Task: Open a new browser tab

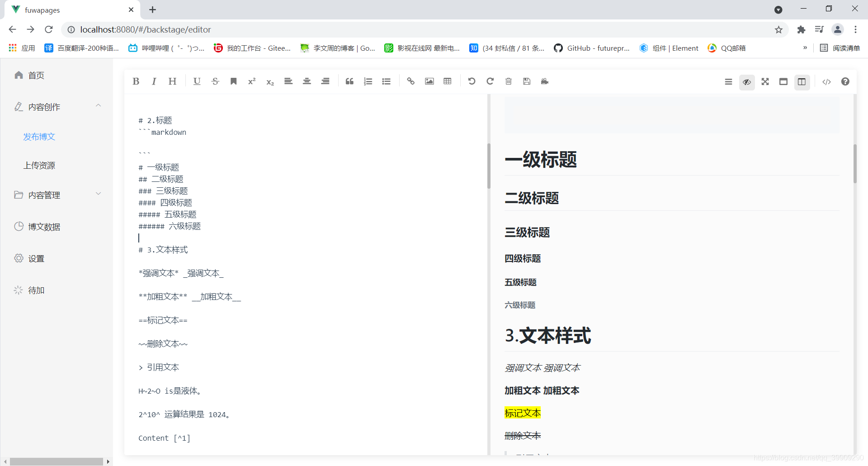Action: [x=152, y=10]
